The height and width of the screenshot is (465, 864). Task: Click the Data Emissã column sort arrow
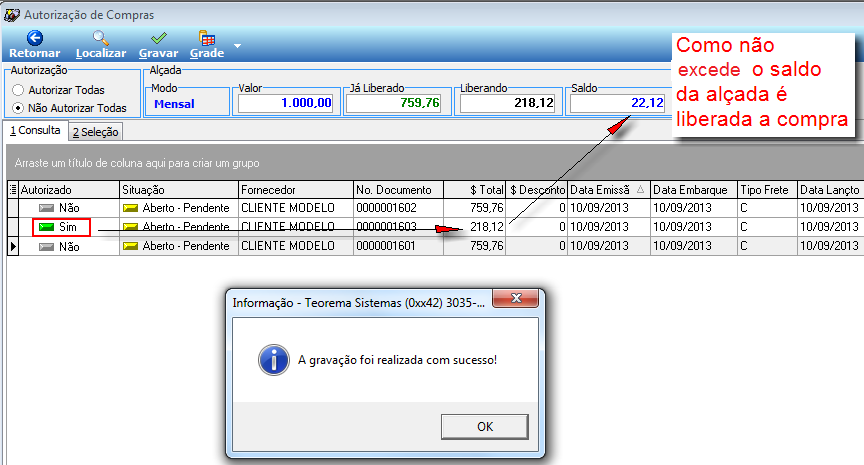pyautogui.click(x=640, y=189)
